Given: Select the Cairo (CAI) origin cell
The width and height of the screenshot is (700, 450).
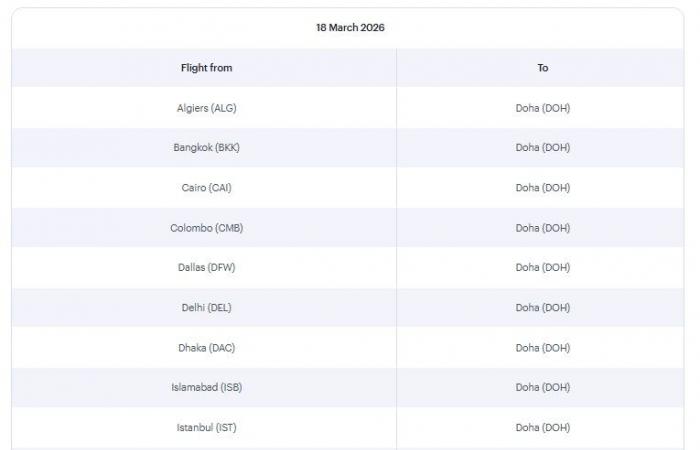Looking at the screenshot, I should (206, 188).
